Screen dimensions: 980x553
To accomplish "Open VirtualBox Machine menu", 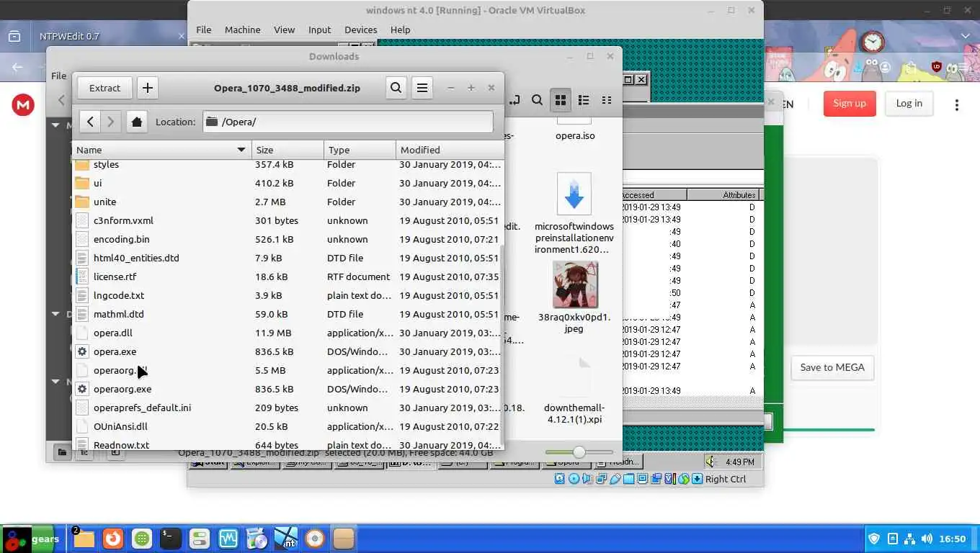I will pos(242,30).
